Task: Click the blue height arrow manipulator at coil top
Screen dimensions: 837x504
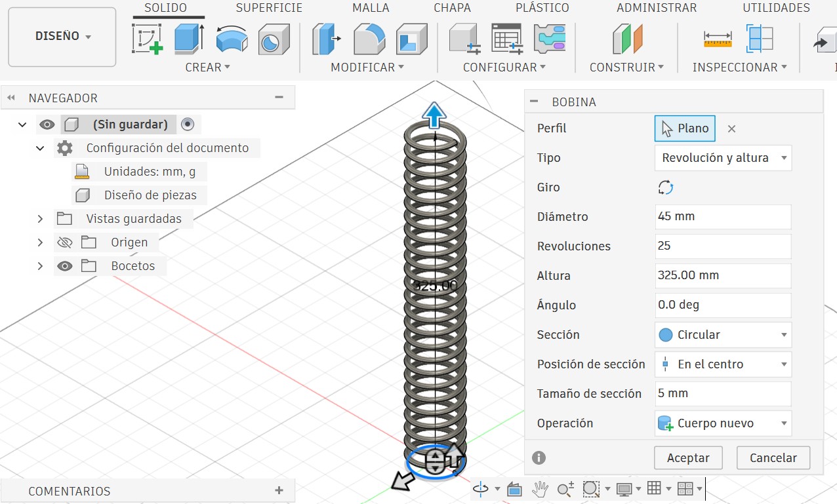Action: 434,115
